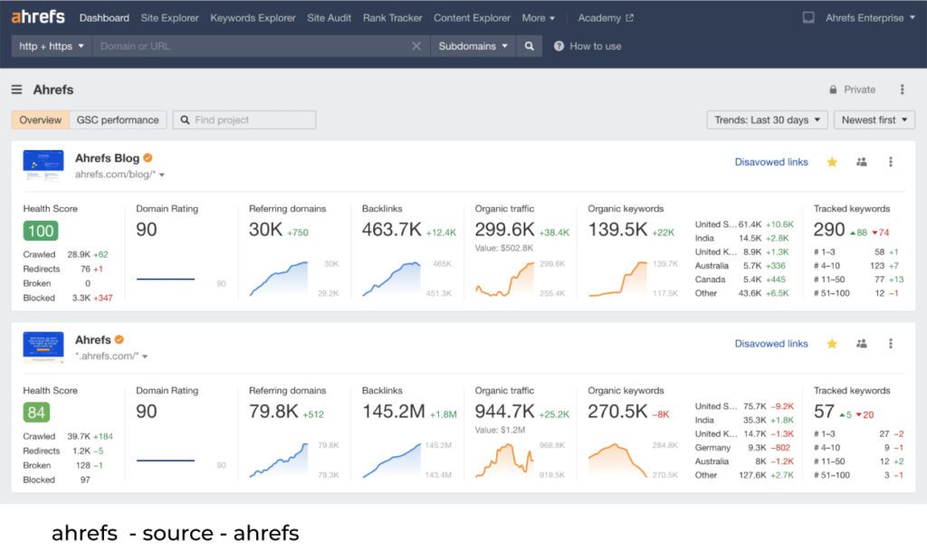The height and width of the screenshot is (560, 927).
Task: Go to Dashboard
Action: 104,18
